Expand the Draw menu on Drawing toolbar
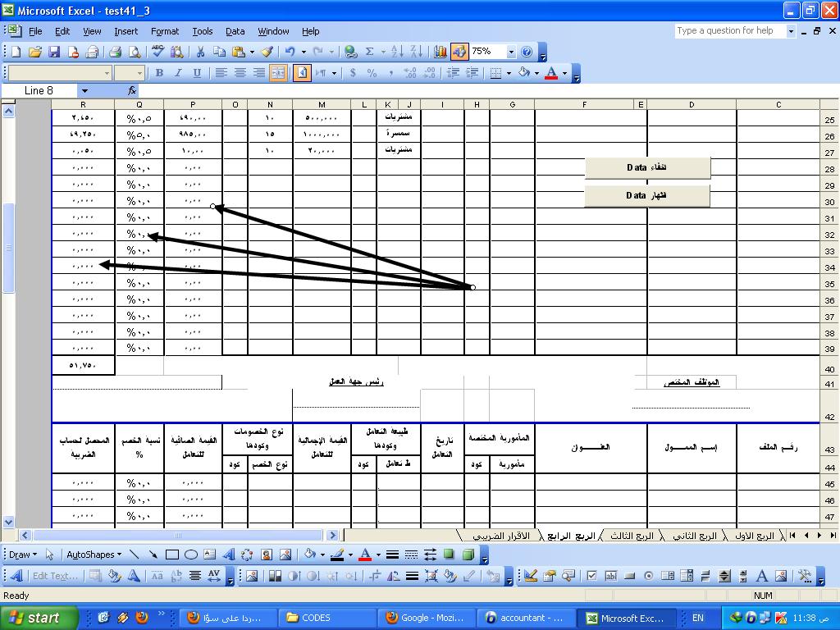This screenshot has height=630, width=840. tap(23, 555)
